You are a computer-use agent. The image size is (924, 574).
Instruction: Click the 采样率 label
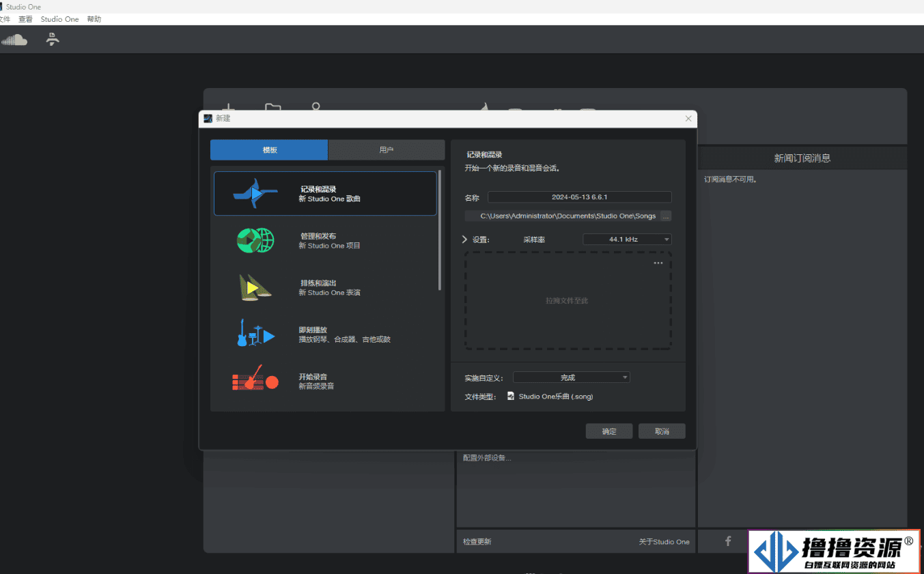point(534,240)
